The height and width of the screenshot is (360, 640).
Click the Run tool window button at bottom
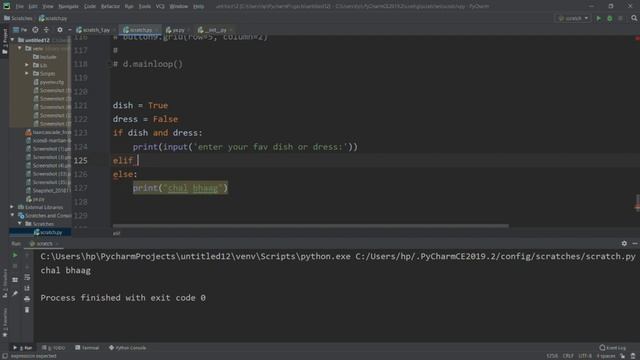[x=22, y=348]
